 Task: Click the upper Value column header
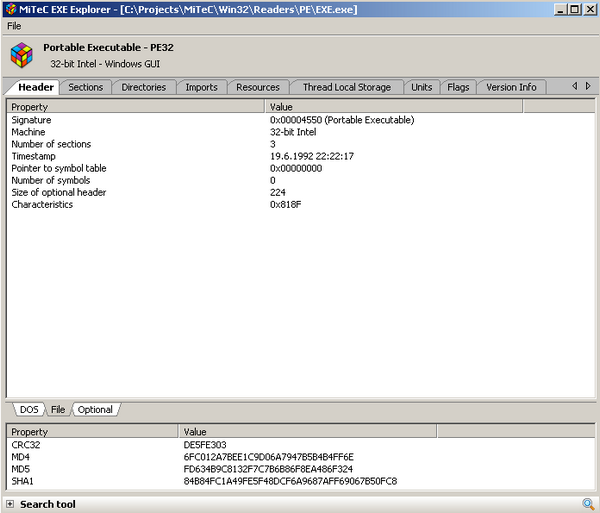[x=394, y=107]
